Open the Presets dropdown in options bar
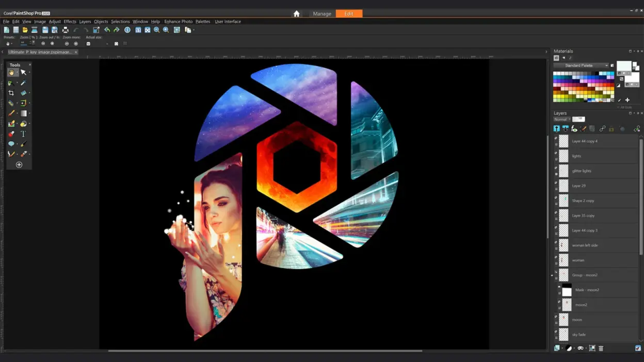The height and width of the screenshot is (362, 644). (8, 44)
